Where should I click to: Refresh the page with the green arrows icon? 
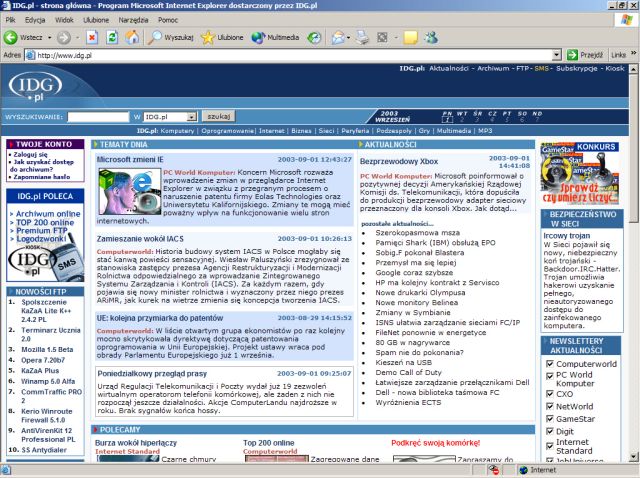[x=112, y=38]
